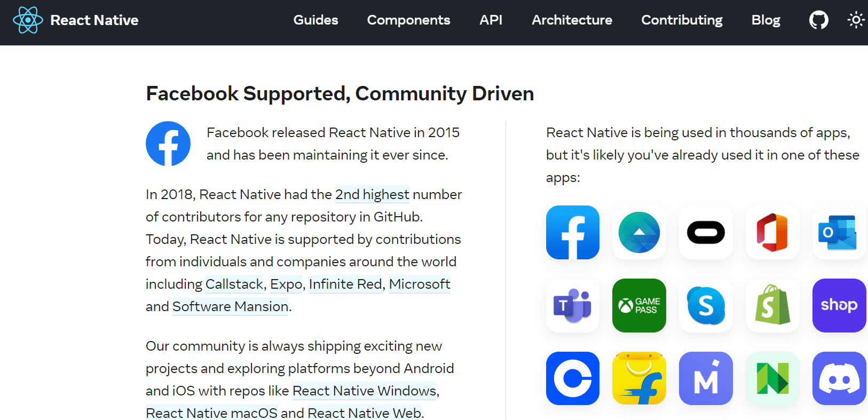
Task: Open the Facebook app icon in showcase
Action: point(573,232)
